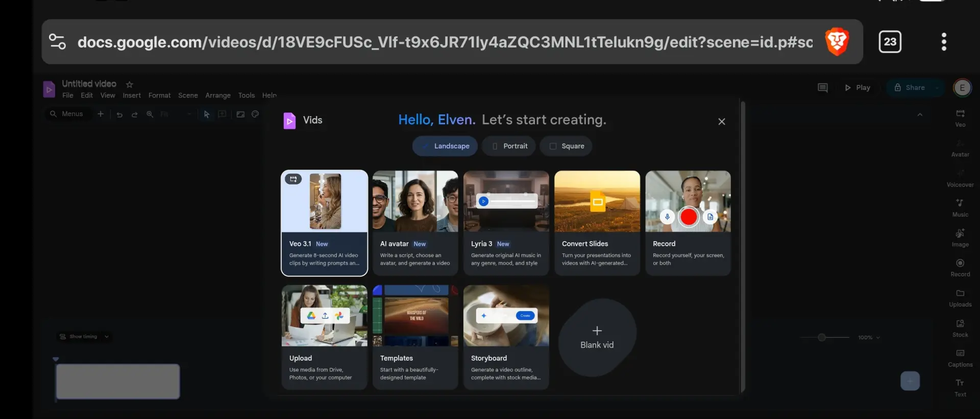Open the Share options dropdown arrow
The image size is (980, 419).
pyautogui.click(x=937, y=88)
